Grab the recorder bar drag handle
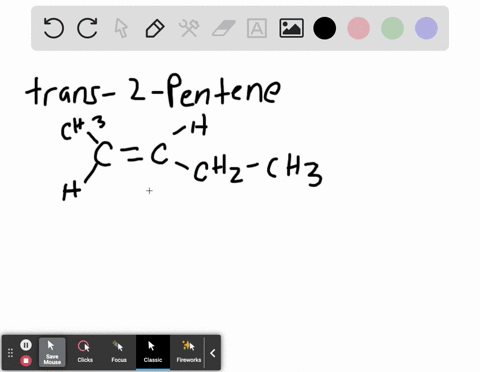The image size is (480, 372). tap(10, 353)
